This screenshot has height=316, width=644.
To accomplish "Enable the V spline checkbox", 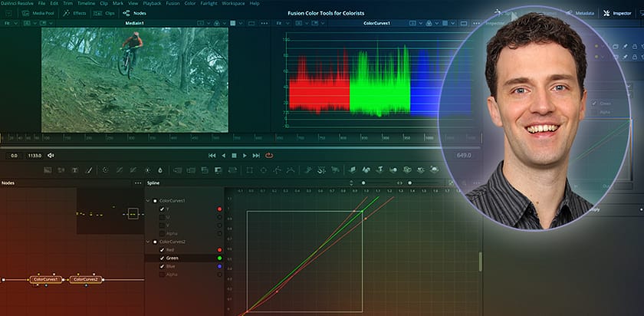I will pyautogui.click(x=162, y=225).
